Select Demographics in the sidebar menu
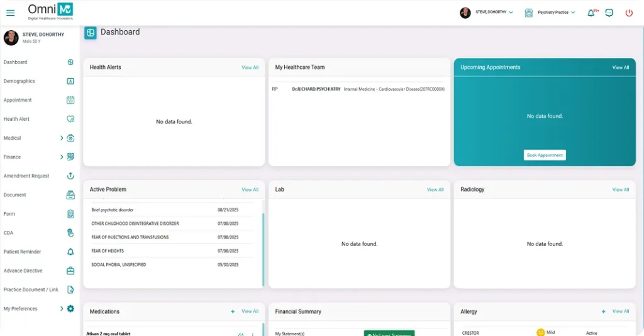 click(x=19, y=81)
